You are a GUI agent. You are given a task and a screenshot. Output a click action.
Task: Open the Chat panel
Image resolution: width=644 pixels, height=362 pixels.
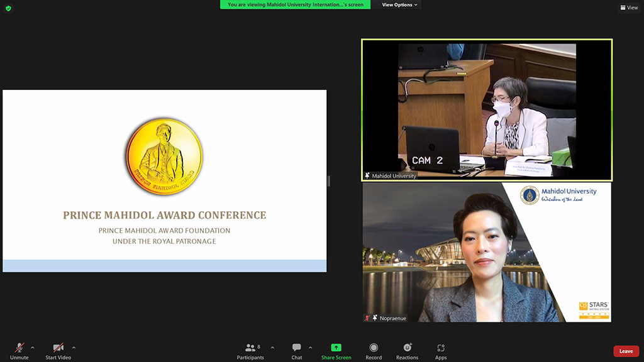(296, 348)
